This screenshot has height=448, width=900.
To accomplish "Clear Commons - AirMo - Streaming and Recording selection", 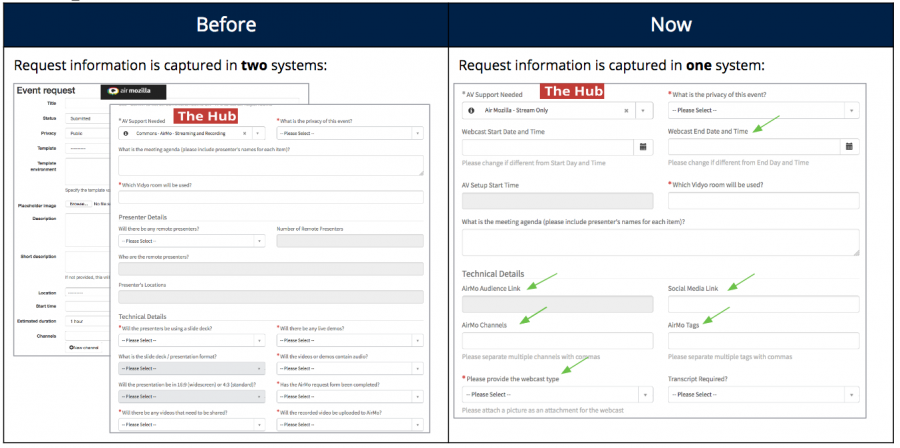I will pos(245,133).
